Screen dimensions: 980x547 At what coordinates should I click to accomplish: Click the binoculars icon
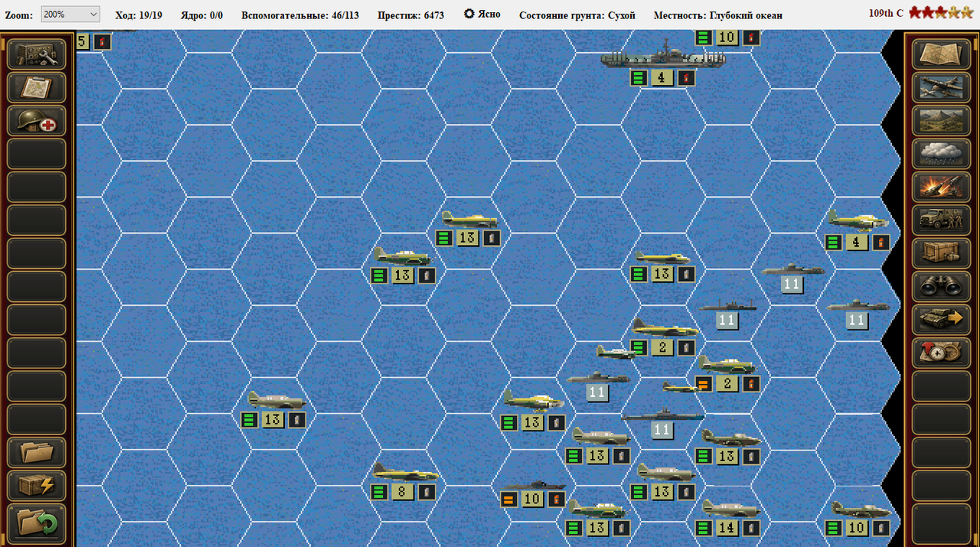(942, 287)
